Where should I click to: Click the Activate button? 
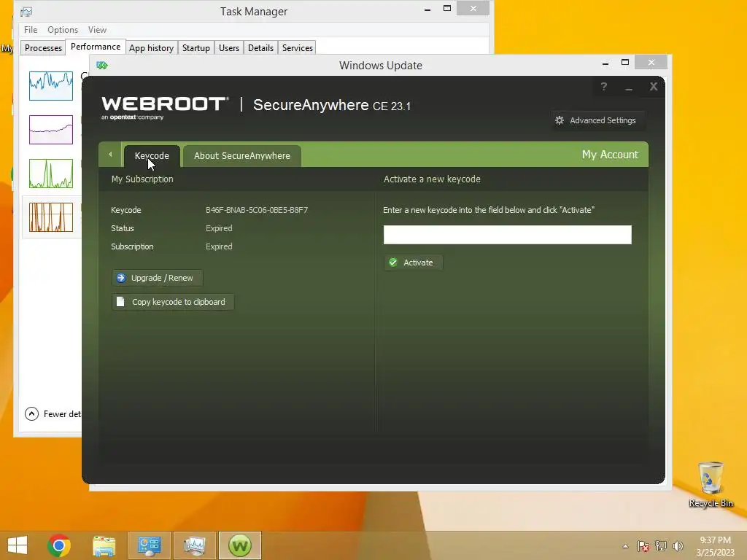414,262
